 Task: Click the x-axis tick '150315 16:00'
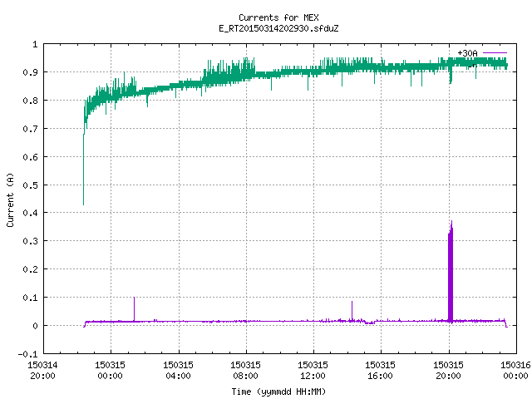pos(381,370)
